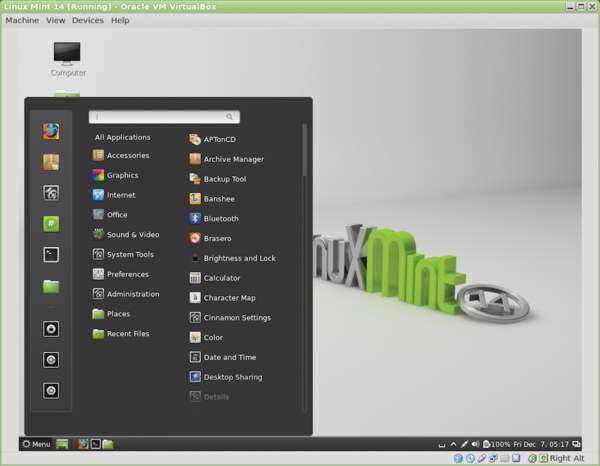This screenshot has height=466, width=600.
Task: Show the Administration category apps
Action: coord(132,294)
